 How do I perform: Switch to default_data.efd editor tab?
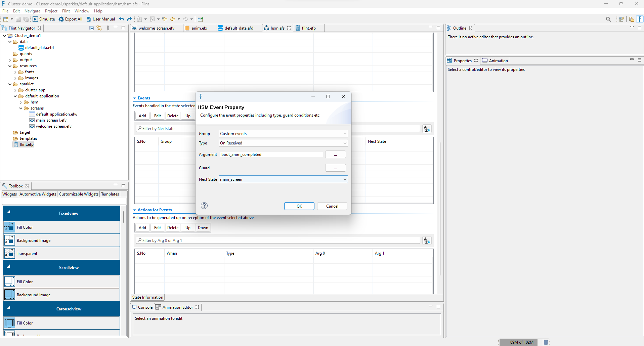pyautogui.click(x=239, y=28)
